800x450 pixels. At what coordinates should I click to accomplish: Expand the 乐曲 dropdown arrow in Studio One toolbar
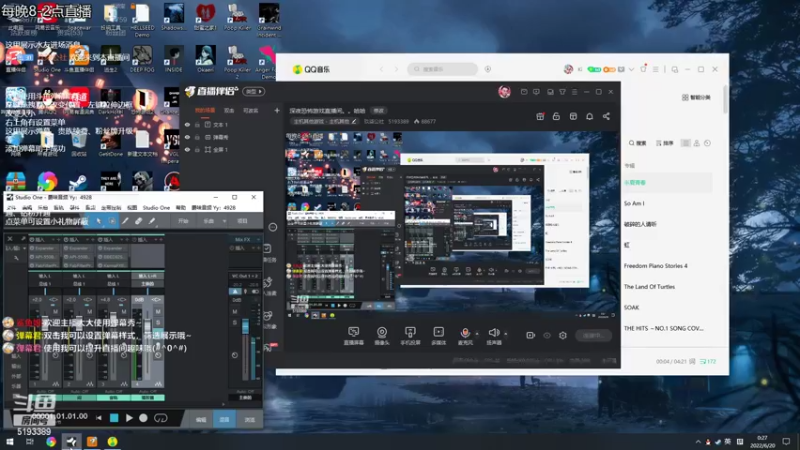[224, 221]
